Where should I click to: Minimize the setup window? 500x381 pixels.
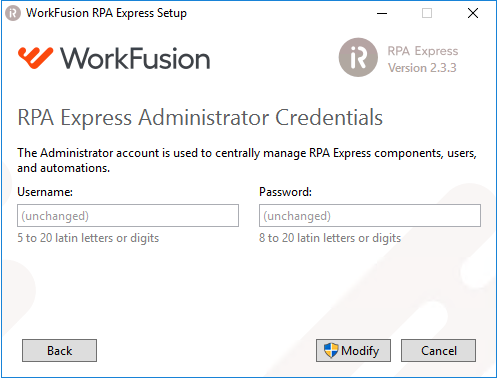coord(382,13)
